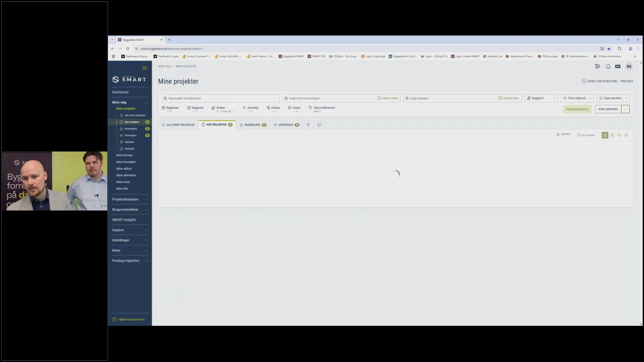Expand the Indstillinger sidebar section

click(x=130, y=240)
